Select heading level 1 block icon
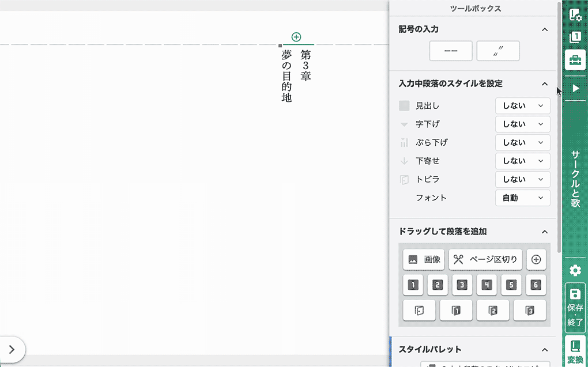 point(413,285)
